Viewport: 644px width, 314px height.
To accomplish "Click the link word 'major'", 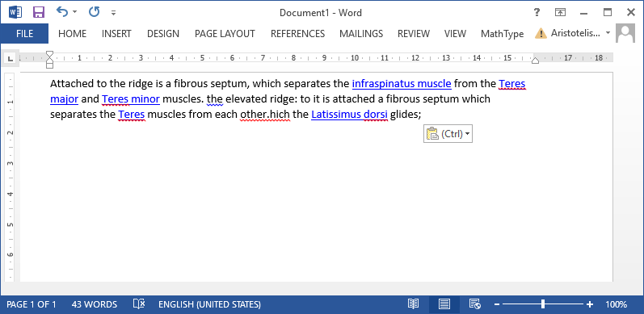I will 64,99.
